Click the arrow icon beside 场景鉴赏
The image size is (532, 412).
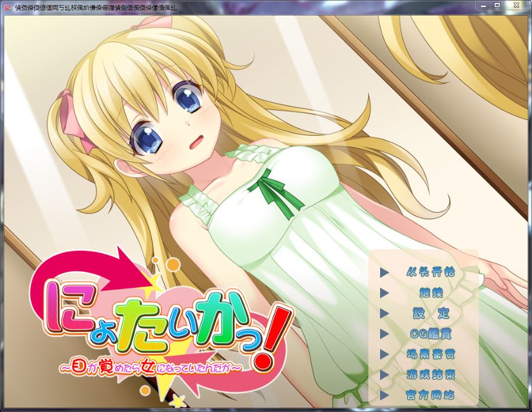[384, 354]
